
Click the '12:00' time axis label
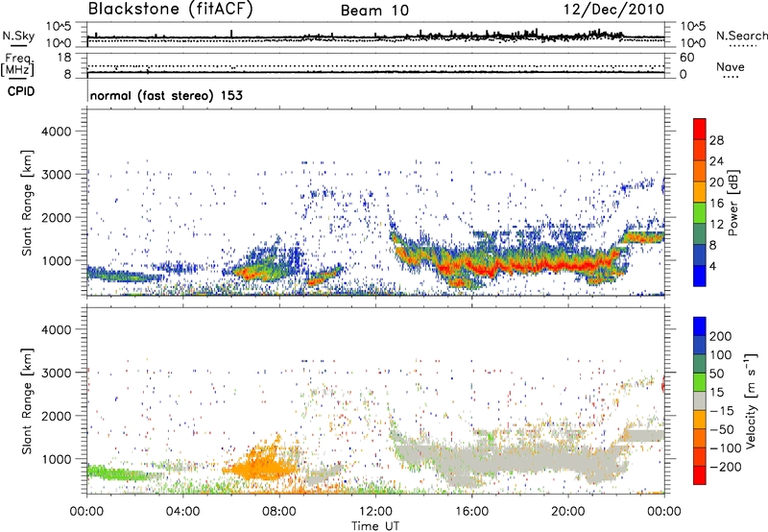coord(375,512)
